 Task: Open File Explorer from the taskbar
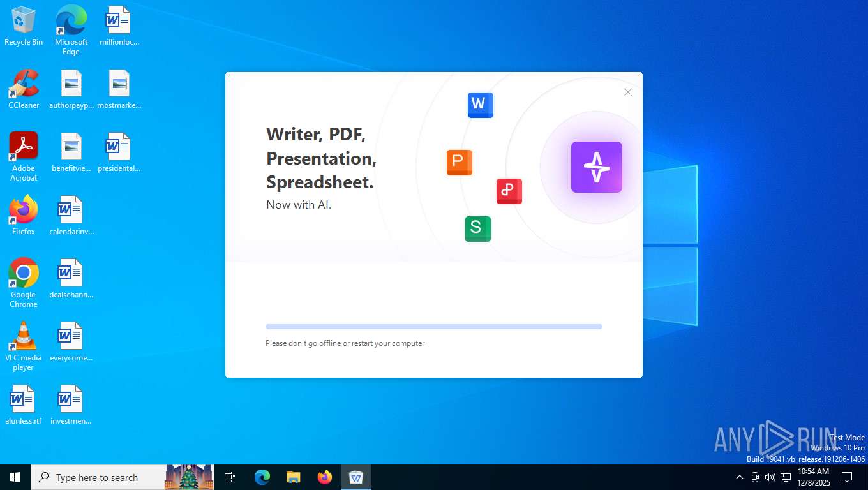[293, 477]
